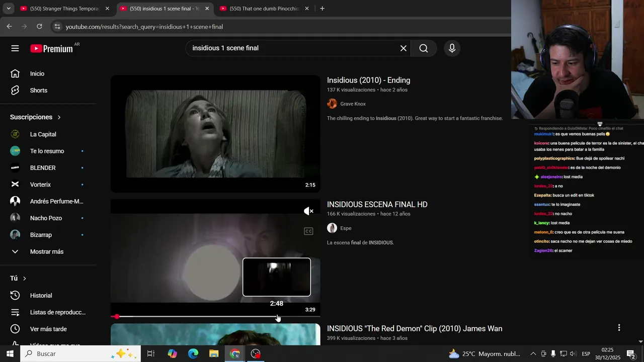This screenshot has width=644, height=362.
Task: Switch ESP input language
Action: (x=586, y=354)
